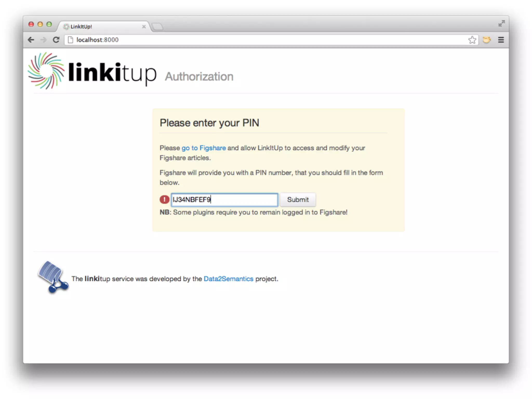Image resolution: width=532 pixels, height=399 pixels.
Task: Click the green macOS zoom window button
Action: click(x=49, y=24)
